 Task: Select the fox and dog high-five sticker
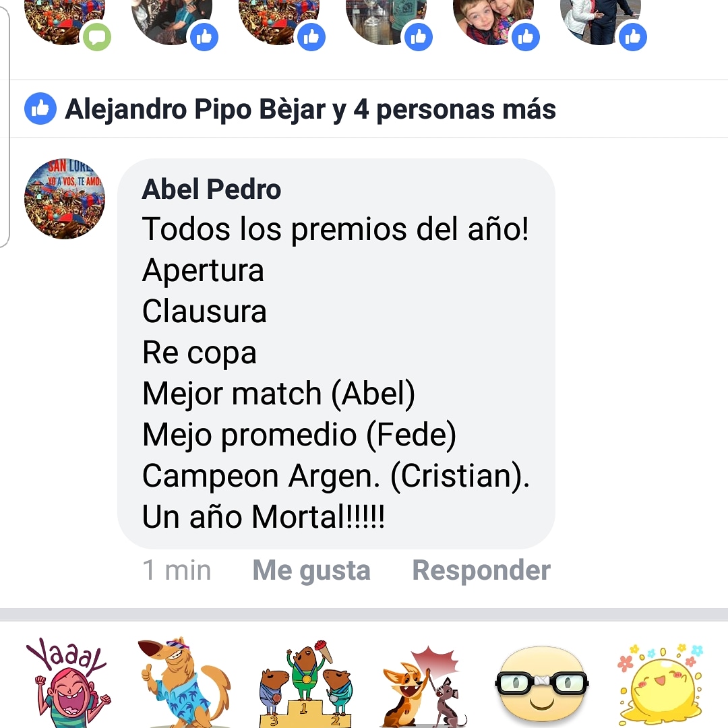point(423,685)
